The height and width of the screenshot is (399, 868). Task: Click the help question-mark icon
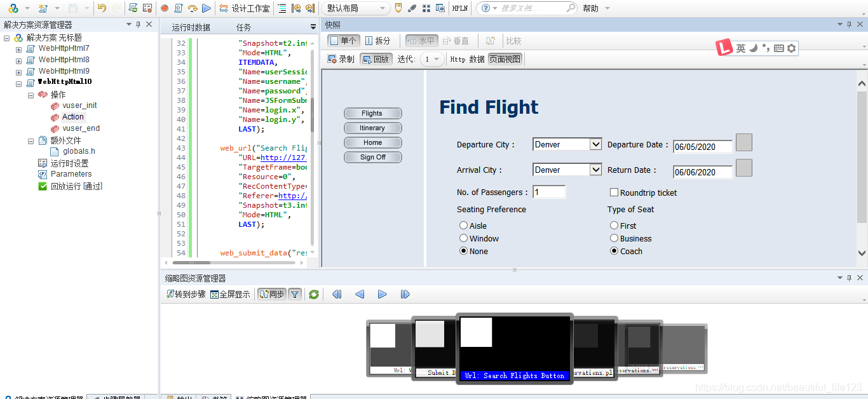(x=486, y=8)
